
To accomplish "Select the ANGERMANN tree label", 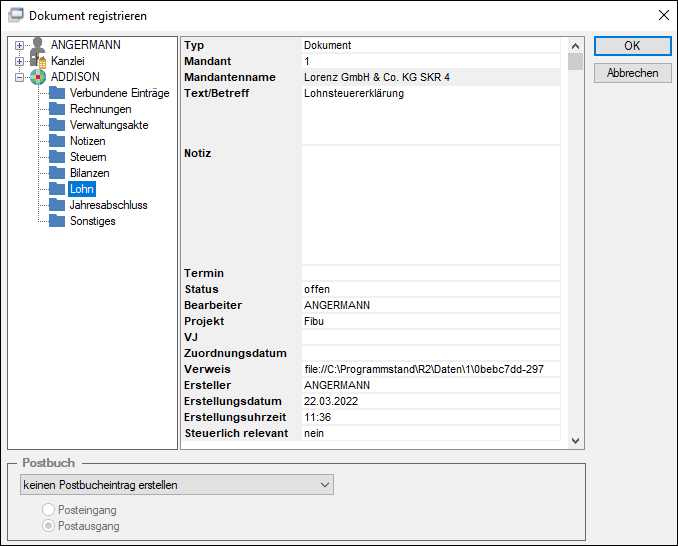I will click(x=86, y=45).
